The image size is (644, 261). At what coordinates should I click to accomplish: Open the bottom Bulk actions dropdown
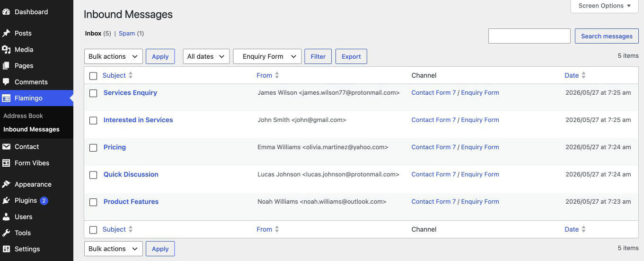tap(114, 249)
